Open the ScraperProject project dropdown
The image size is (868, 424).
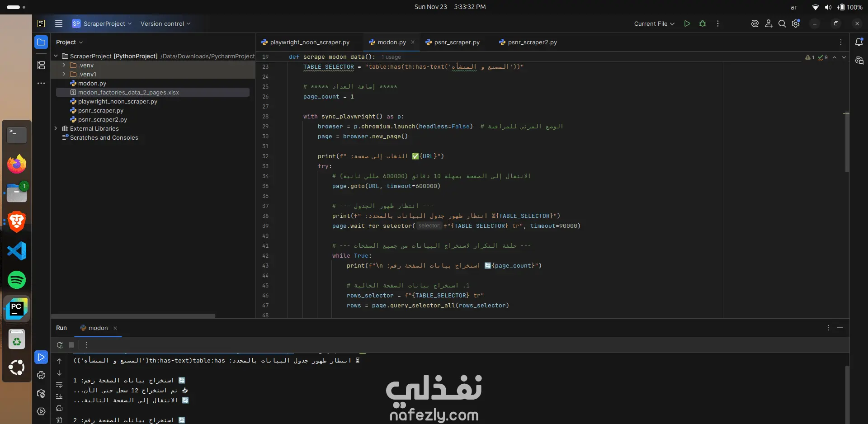pyautogui.click(x=102, y=24)
